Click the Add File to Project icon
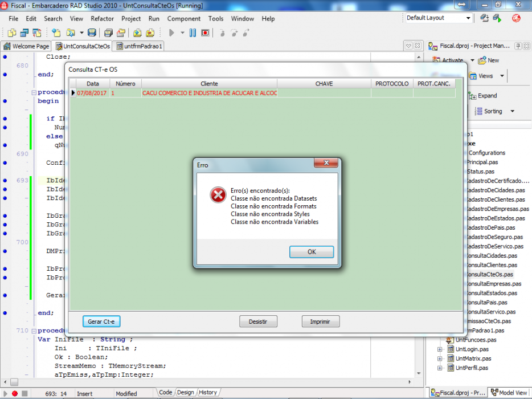532x399 pixels. tap(137, 32)
